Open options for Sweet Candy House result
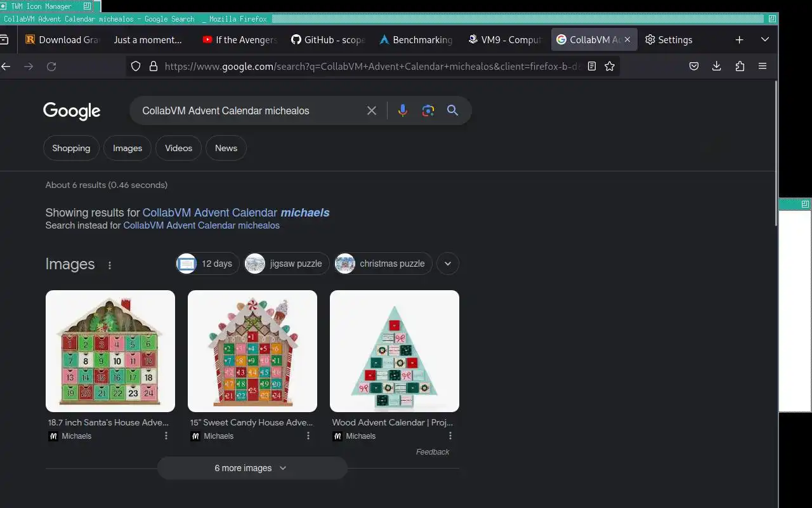This screenshot has height=508, width=812. (308, 436)
